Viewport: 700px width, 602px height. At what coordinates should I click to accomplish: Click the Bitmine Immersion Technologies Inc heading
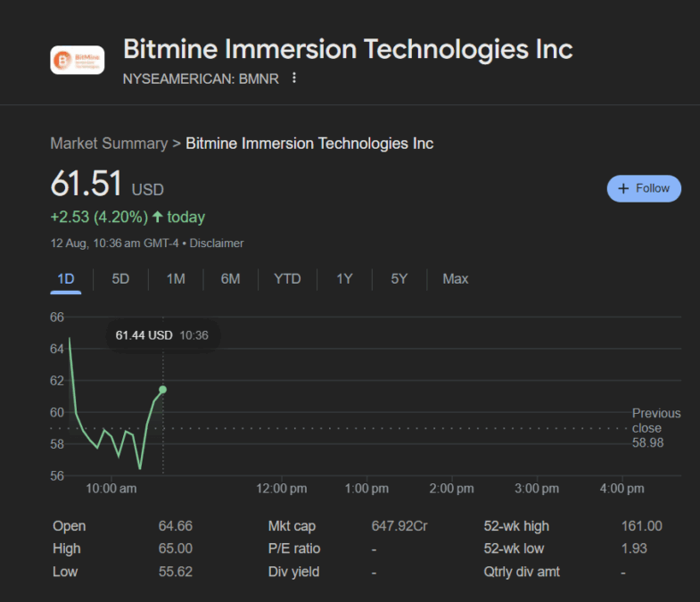click(348, 48)
